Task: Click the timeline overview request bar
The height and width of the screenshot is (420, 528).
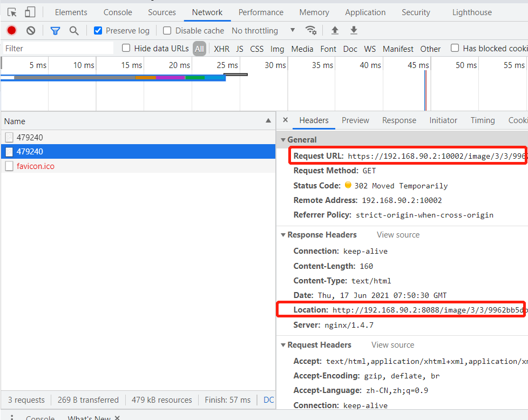Action: pos(113,78)
